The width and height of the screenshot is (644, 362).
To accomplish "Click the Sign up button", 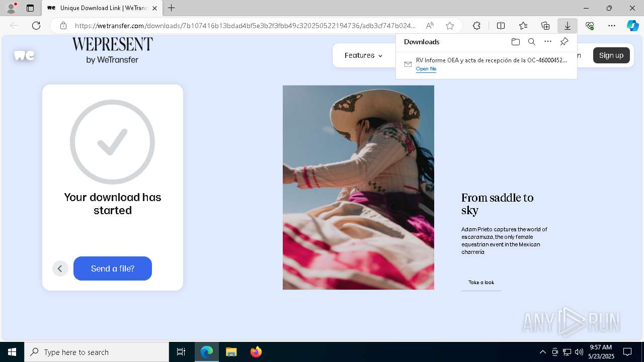I will point(611,55).
